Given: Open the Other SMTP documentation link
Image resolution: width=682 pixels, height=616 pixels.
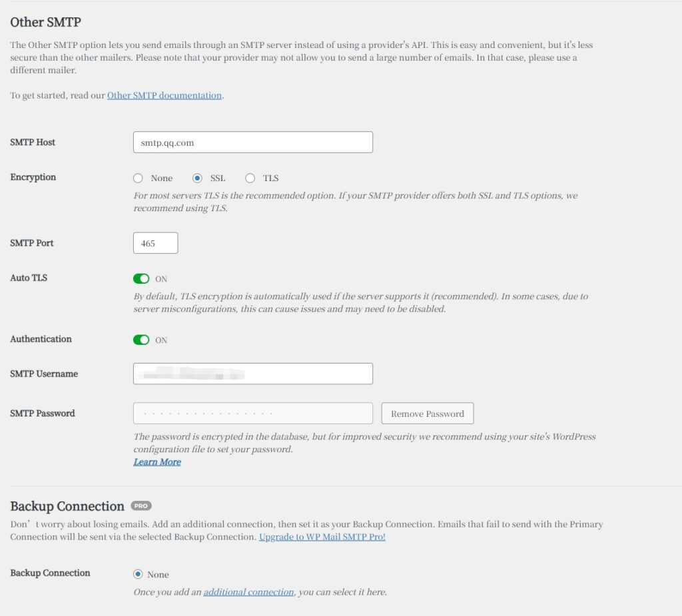Looking at the screenshot, I should (x=164, y=95).
